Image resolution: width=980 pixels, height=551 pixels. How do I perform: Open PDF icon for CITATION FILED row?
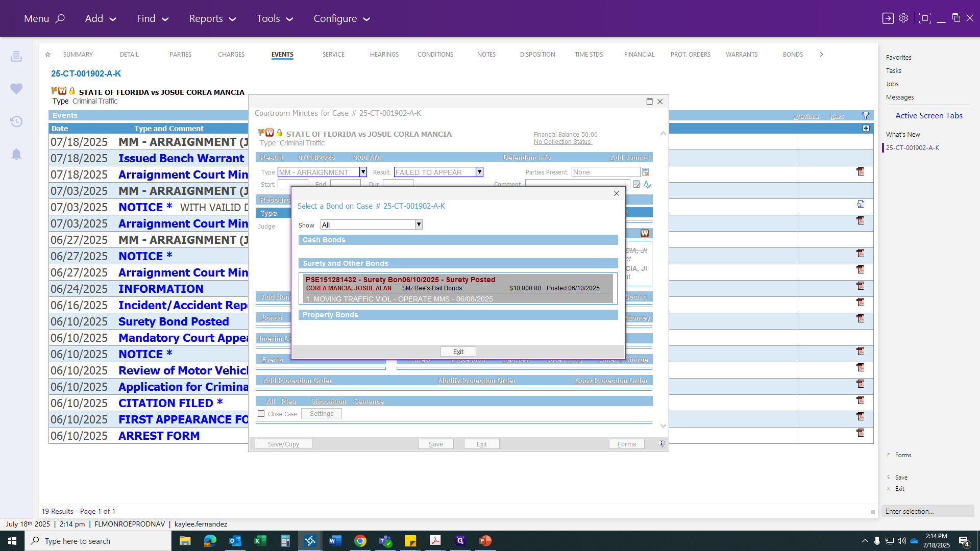[860, 400]
